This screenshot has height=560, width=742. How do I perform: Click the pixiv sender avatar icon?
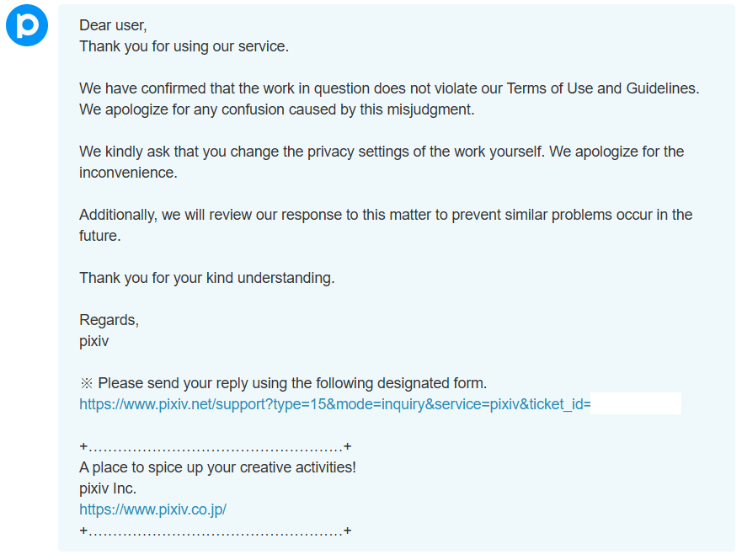pyautogui.click(x=26, y=26)
